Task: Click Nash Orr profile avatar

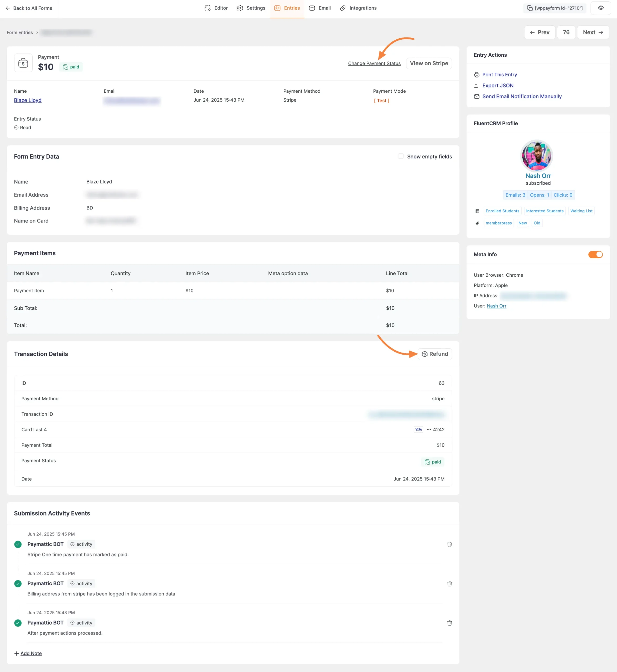Action: tap(537, 156)
